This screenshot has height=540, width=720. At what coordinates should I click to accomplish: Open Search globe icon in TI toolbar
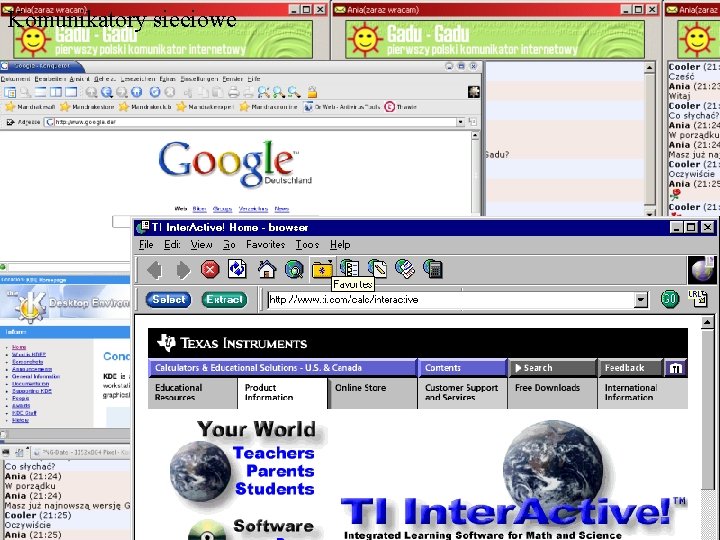[294, 270]
